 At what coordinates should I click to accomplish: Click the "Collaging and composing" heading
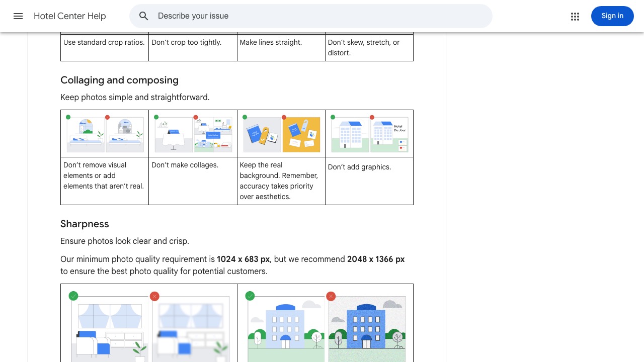pyautogui.click(x=119, y=80)
